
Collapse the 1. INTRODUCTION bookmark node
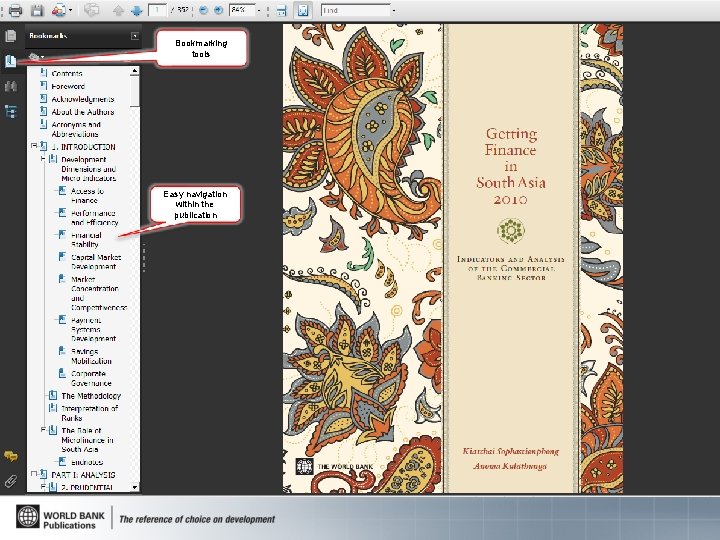point(34,146)
